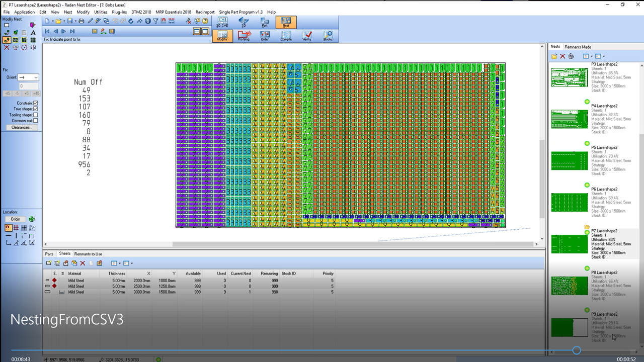
Task: Expand the New file dropdown arrow
Action: click(x=53, y=21)
